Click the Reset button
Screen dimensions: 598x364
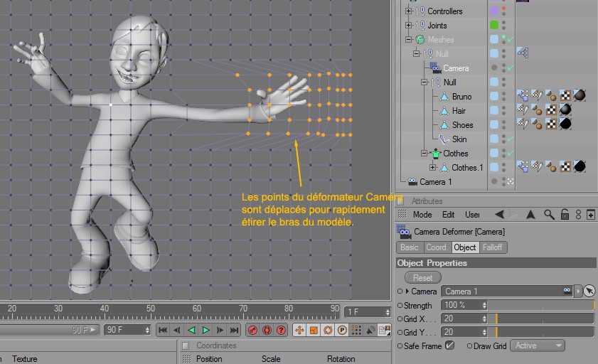click(423, 277)
